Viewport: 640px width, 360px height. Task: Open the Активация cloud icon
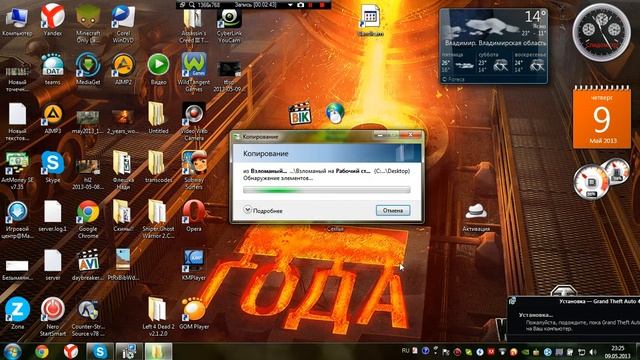(476, 213)
